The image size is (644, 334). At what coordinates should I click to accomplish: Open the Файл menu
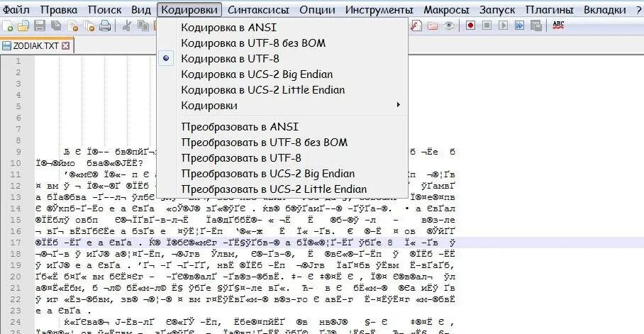[16, 9]
